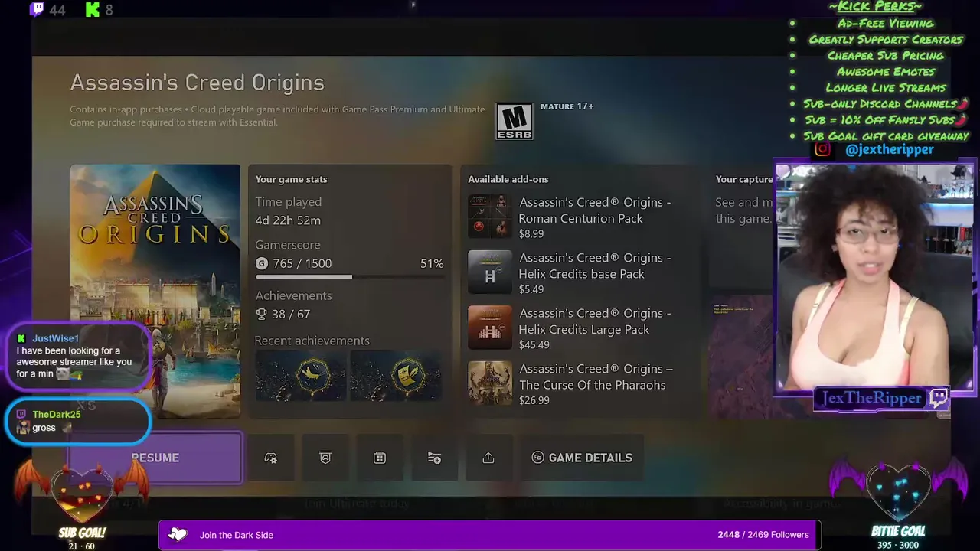Click the Gamerscore progress bar

click(x=350, y=277)
